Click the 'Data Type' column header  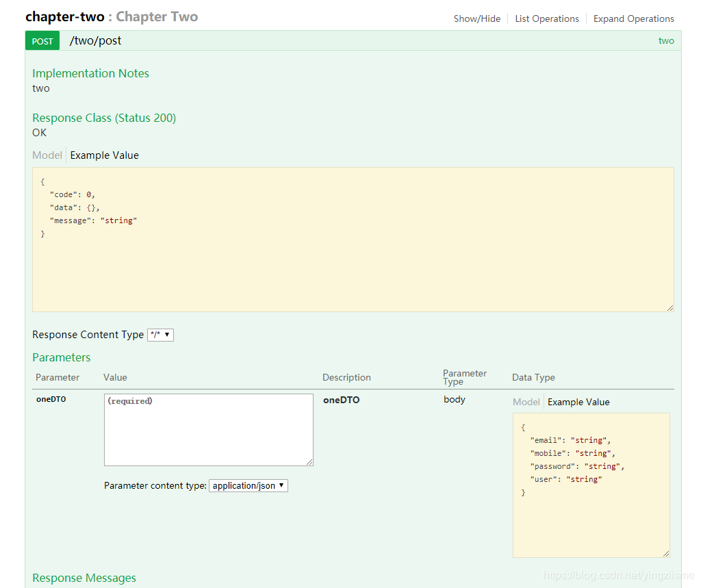click(533, 377)
